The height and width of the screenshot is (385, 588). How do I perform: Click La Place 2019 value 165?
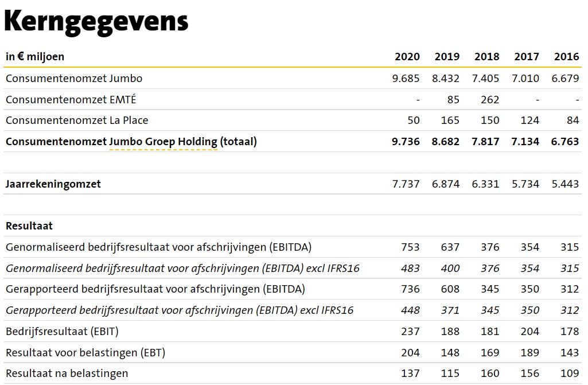[x=450, y=120]
